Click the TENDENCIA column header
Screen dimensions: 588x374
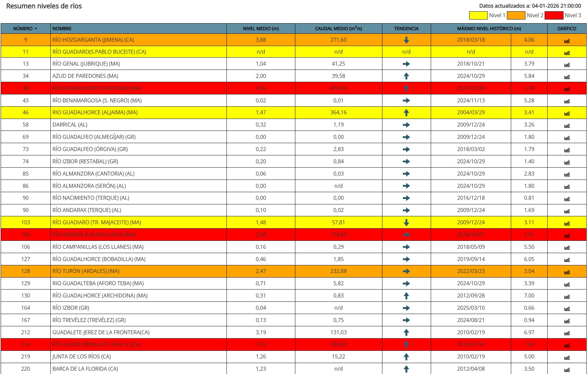tap(406, 29)
